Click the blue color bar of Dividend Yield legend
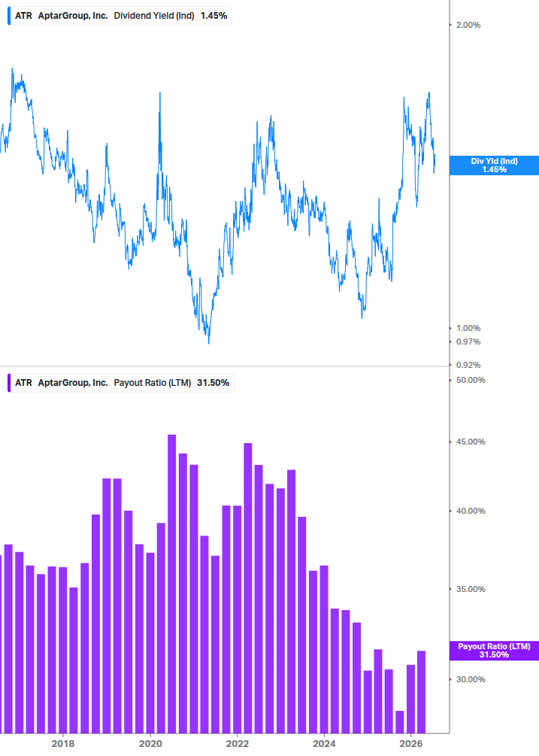539x756 pixels. [9, 16]
